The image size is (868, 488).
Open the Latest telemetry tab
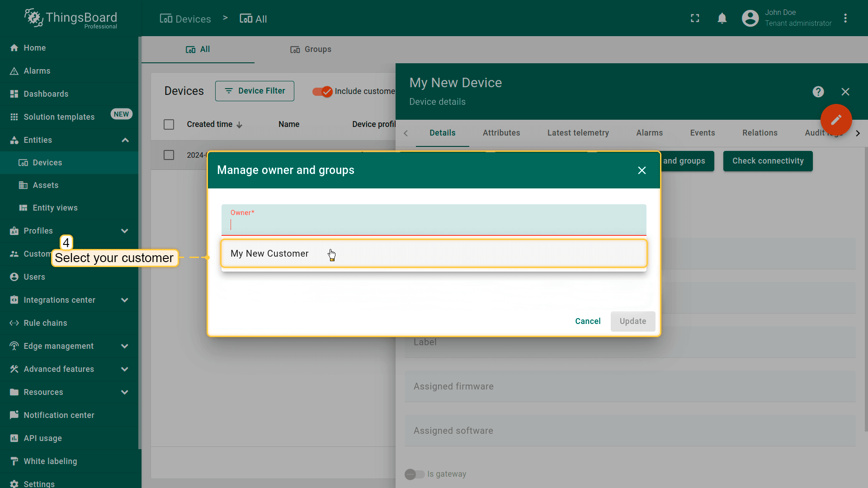pyautogui.click(x=578, y=133)
